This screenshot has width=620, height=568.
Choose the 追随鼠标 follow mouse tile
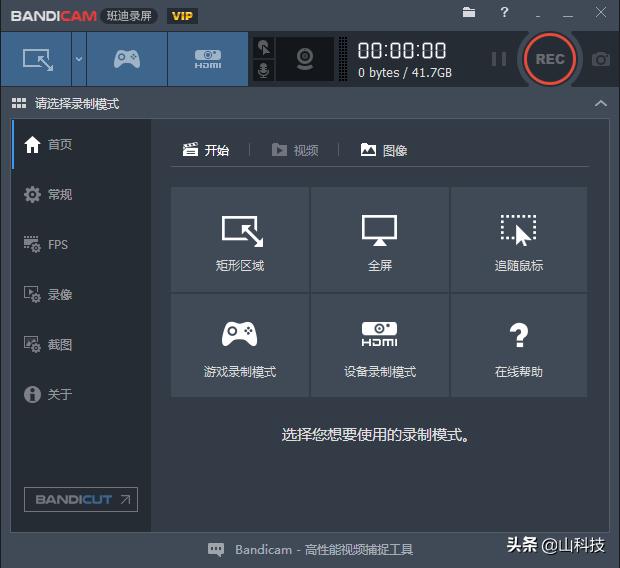[x=519, y=240]
